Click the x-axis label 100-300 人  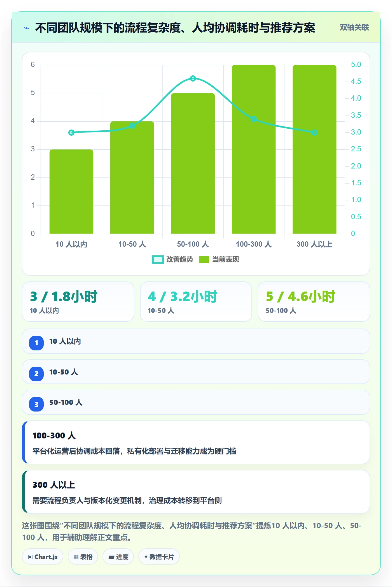tap(254, 244)
